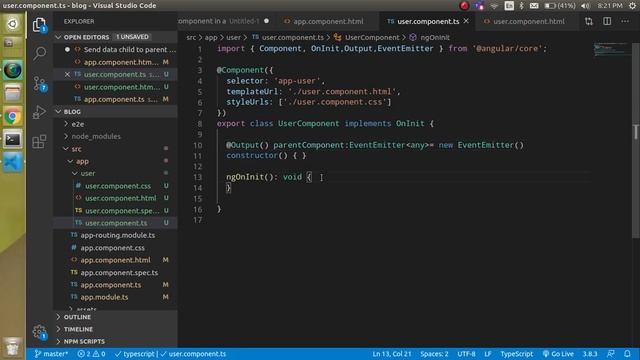Open the editor More Actions menu
The width and height of the screenshot is (640, 360).
click(625, 21)
